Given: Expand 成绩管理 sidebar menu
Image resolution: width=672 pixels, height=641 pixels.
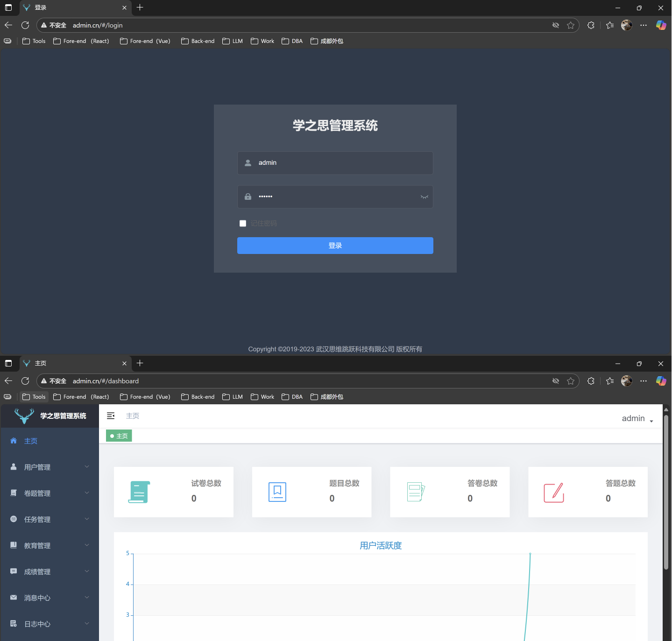Looking at the screenshot, I should point(50,572).
